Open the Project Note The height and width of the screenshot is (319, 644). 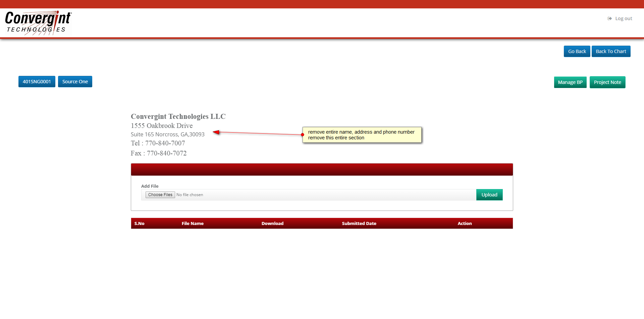(607, 82)
